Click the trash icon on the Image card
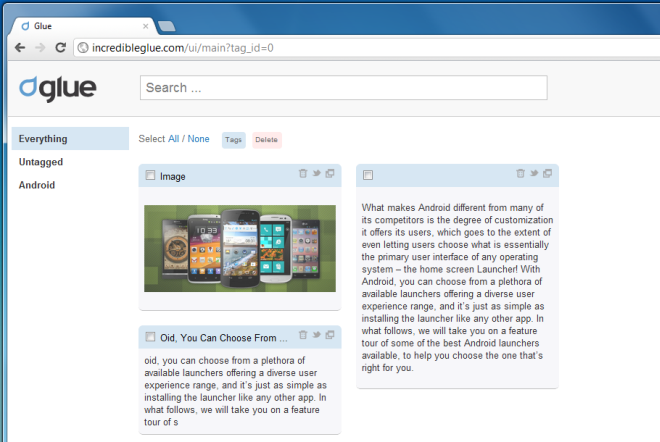 pos(303,173)
